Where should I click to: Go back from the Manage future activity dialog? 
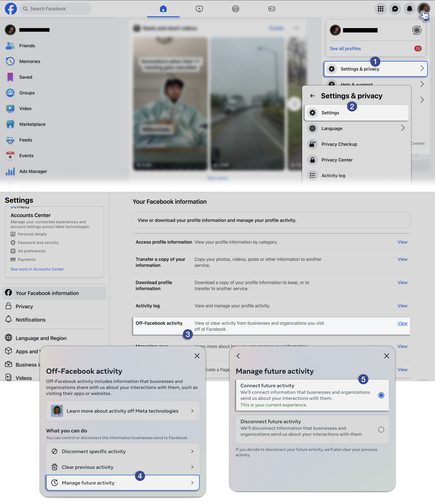pos(238,356)
